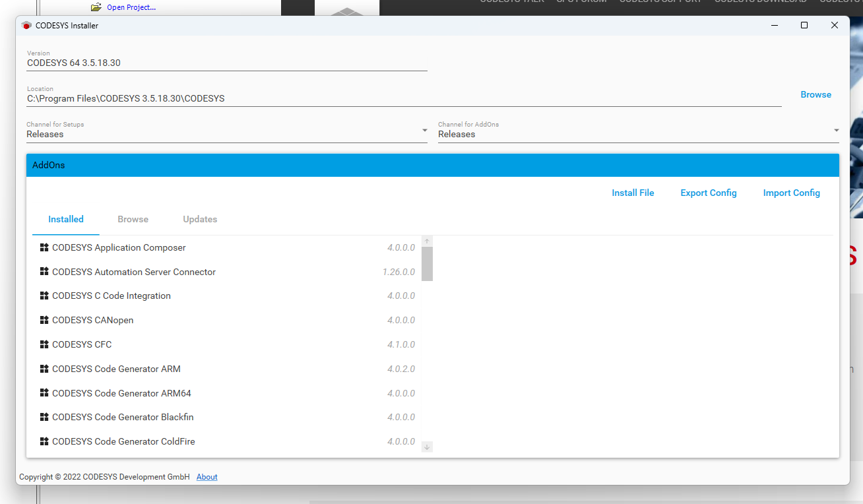This screenshot has width=863, height=504.
Task: Click the add-on list scroll up arrow
Action: tap(427, 241)
